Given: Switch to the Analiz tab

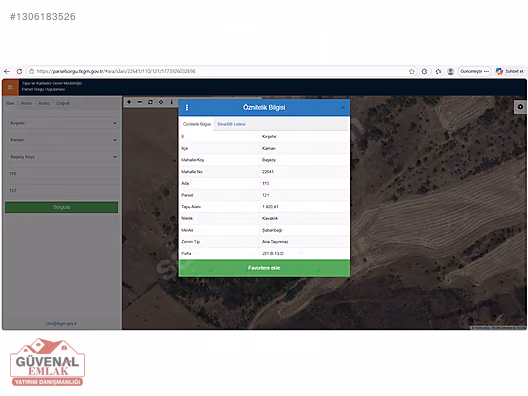Looking at the screenshot, I should pos(44,103).
